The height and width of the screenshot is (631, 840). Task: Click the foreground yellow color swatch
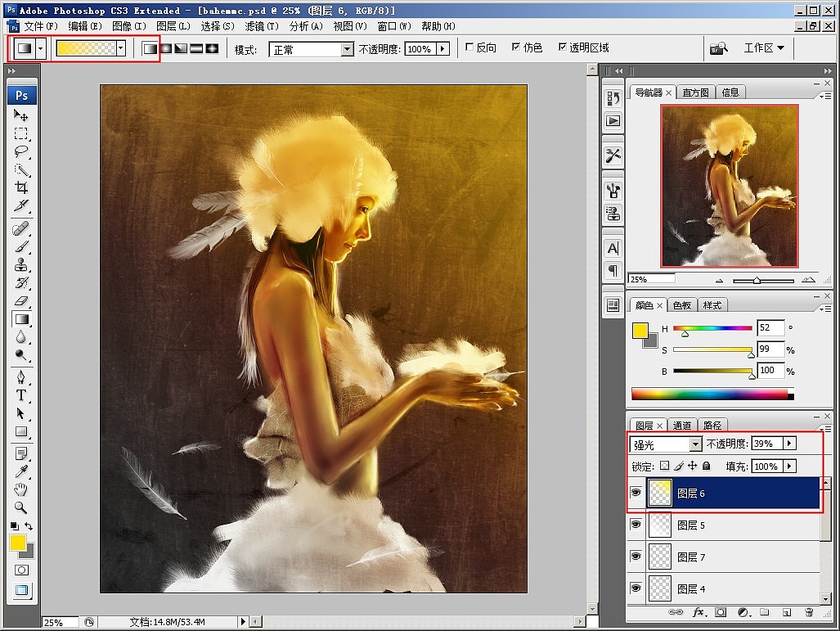click(18, 542)
